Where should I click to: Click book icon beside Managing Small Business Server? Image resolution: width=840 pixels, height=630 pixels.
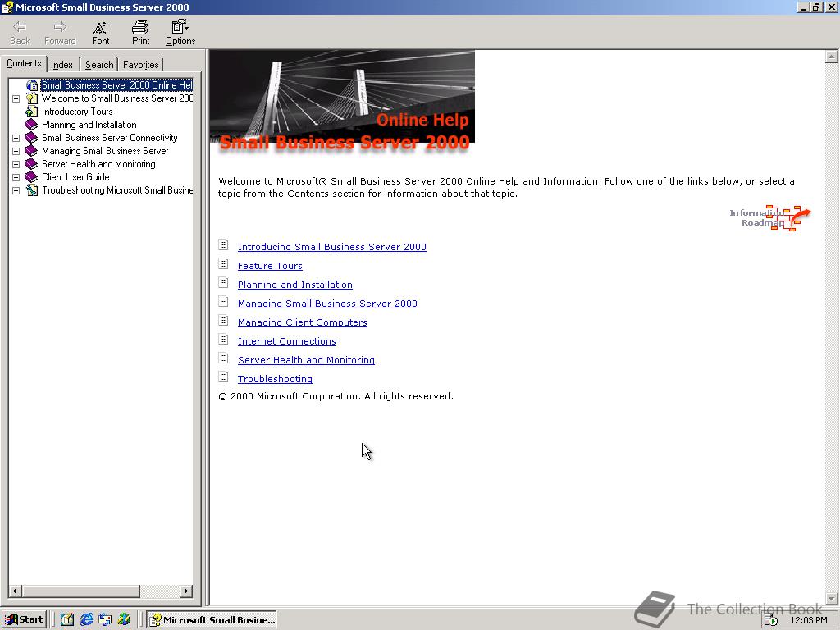click(32, 151)
